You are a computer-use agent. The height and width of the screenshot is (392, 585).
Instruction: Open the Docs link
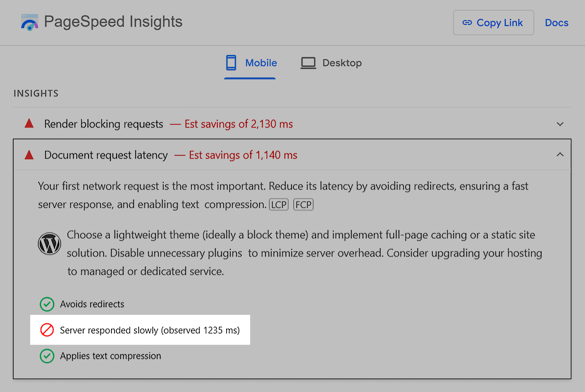(x=556, y=22)
